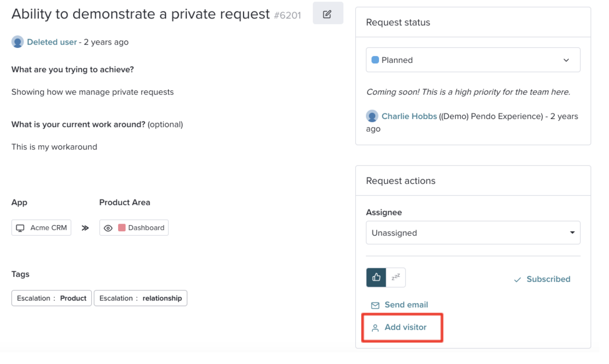Click the Tags section label
This screenshot has height=364, width=609.
pos(20,274)
